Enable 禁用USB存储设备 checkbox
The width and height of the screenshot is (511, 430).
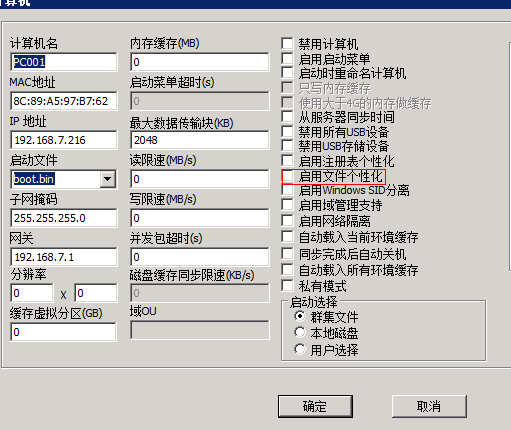(x=287, y=146)
